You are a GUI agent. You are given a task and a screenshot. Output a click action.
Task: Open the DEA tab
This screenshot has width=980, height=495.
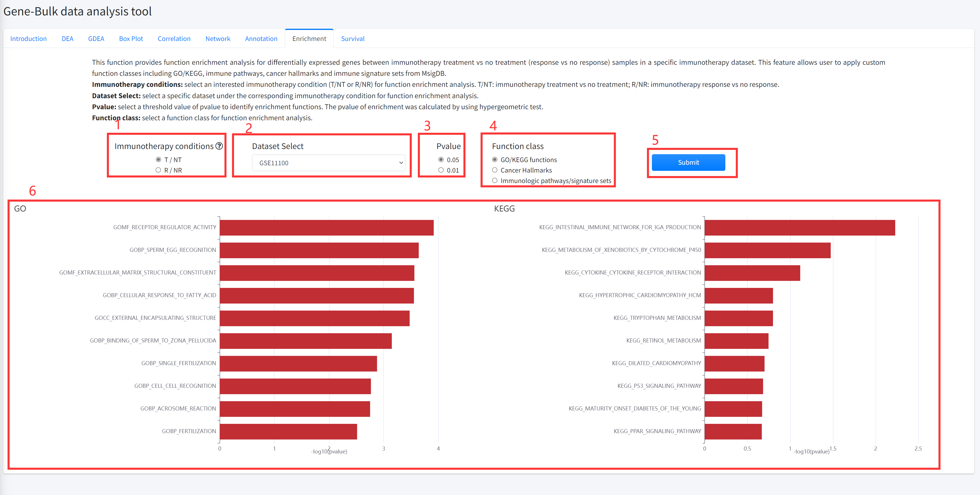[67, 39]
